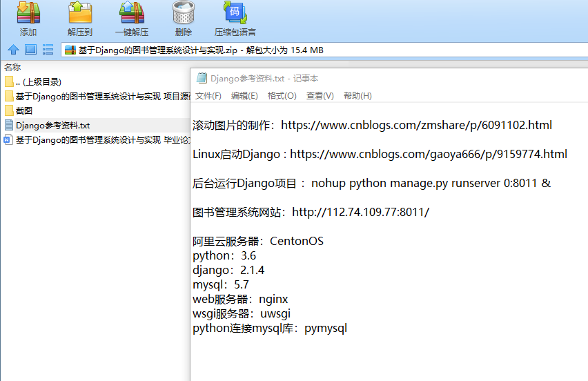Switch to list detail view mode
Screen dimensions: 588x381
click(48, 50)
